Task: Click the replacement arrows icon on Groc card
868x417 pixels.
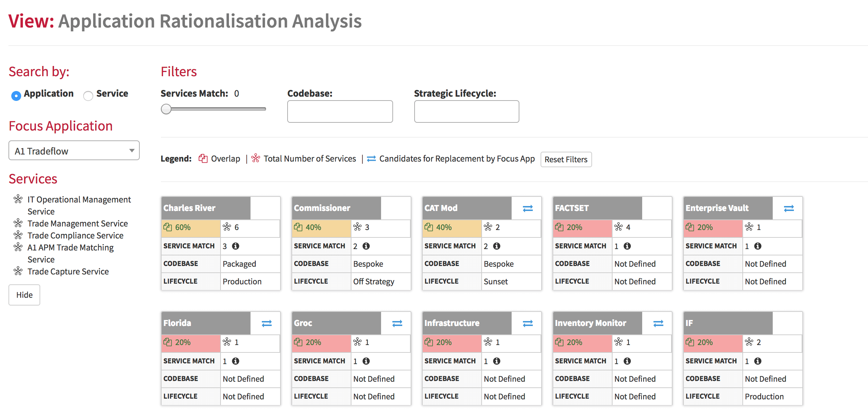Action: tap(397, 324)
